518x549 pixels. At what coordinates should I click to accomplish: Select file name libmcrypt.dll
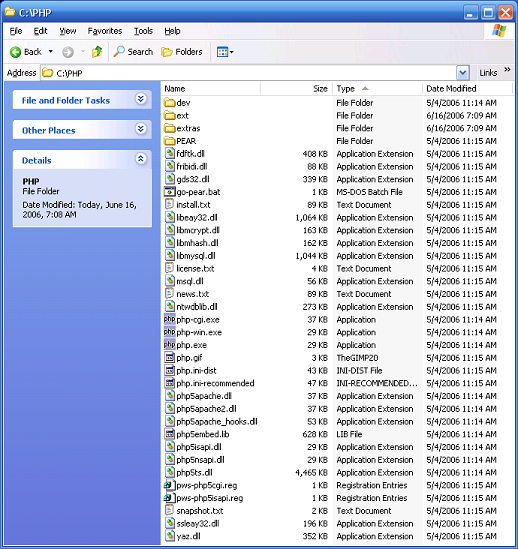(x=198, y=230)
